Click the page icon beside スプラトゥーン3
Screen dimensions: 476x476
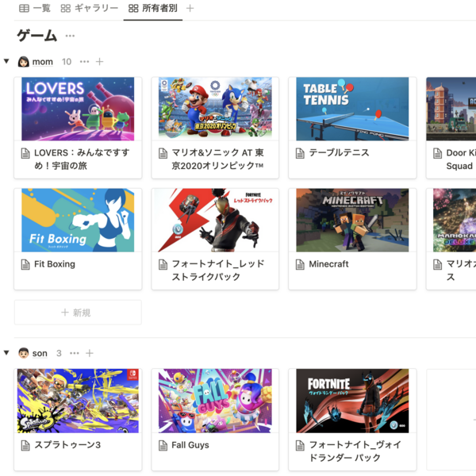25,446
